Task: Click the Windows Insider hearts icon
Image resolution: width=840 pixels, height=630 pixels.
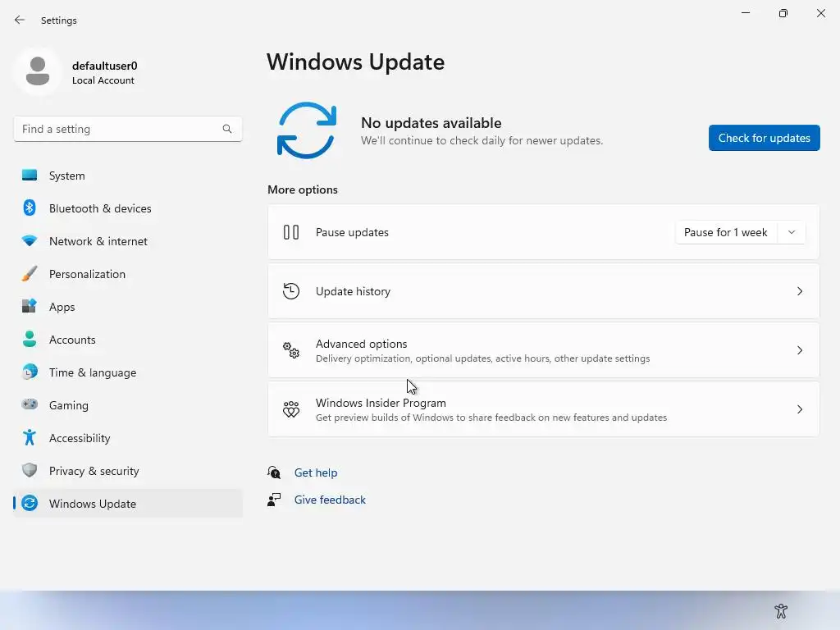Action: click(291, 409)
